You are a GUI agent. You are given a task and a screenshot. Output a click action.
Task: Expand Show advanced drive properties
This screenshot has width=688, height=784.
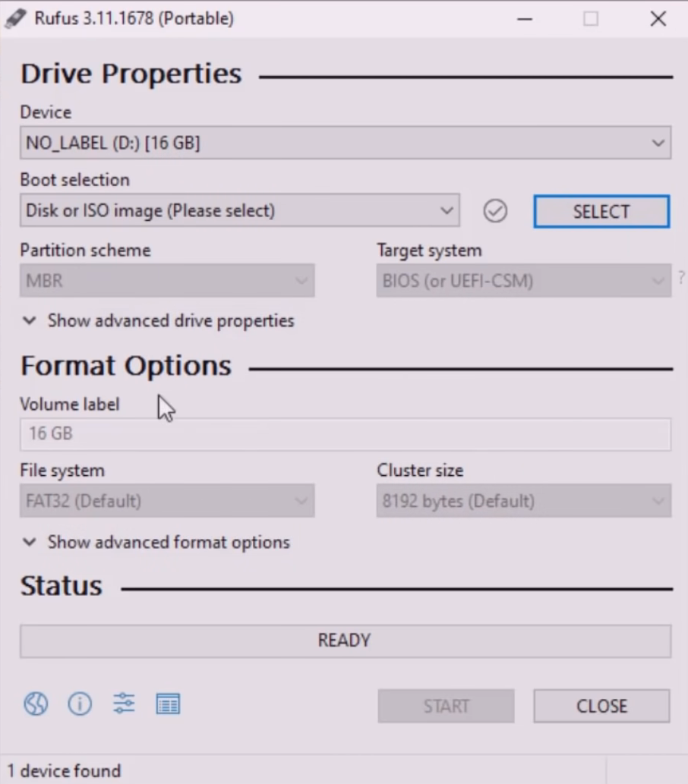tap(159, 320)
